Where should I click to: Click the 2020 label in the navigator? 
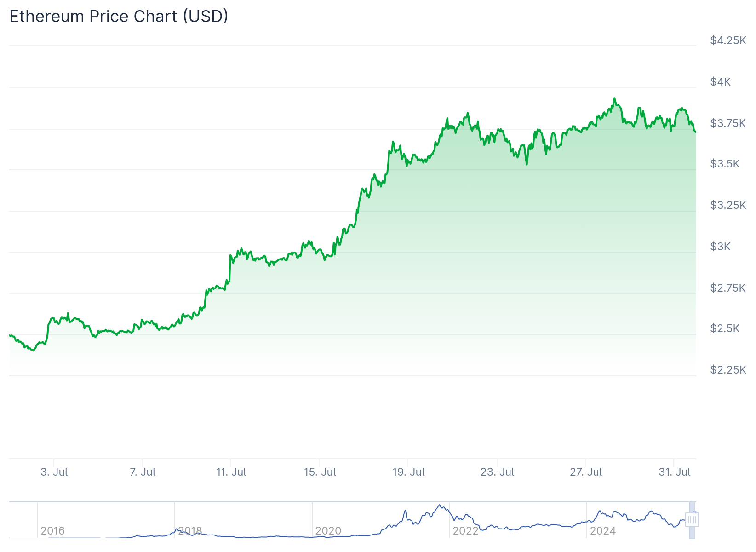[328, 531]
